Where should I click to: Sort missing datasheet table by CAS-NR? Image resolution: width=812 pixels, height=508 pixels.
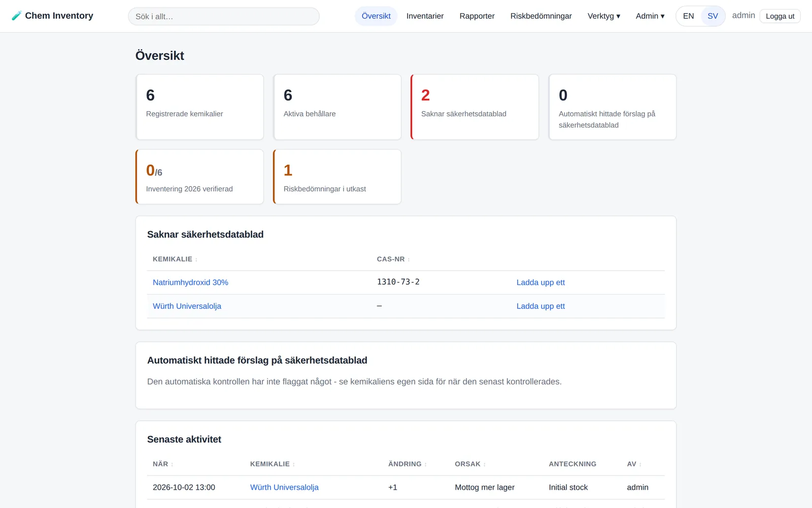point(393,259)
